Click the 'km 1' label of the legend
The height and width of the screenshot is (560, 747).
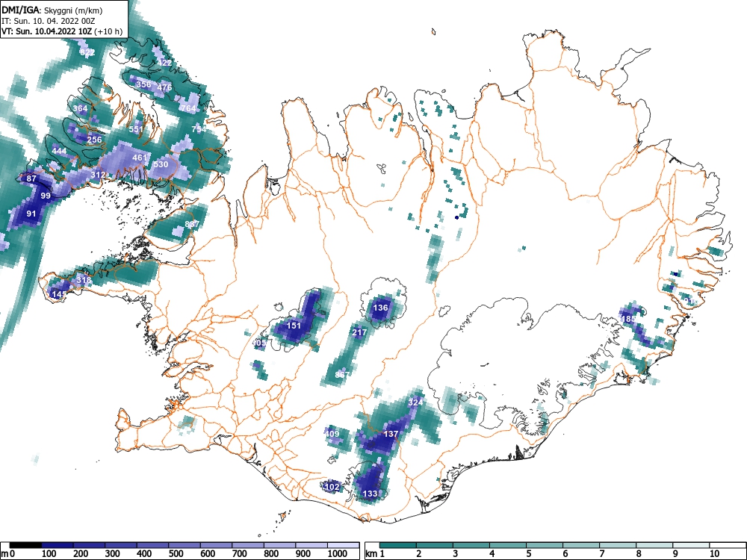coord(376,554)
